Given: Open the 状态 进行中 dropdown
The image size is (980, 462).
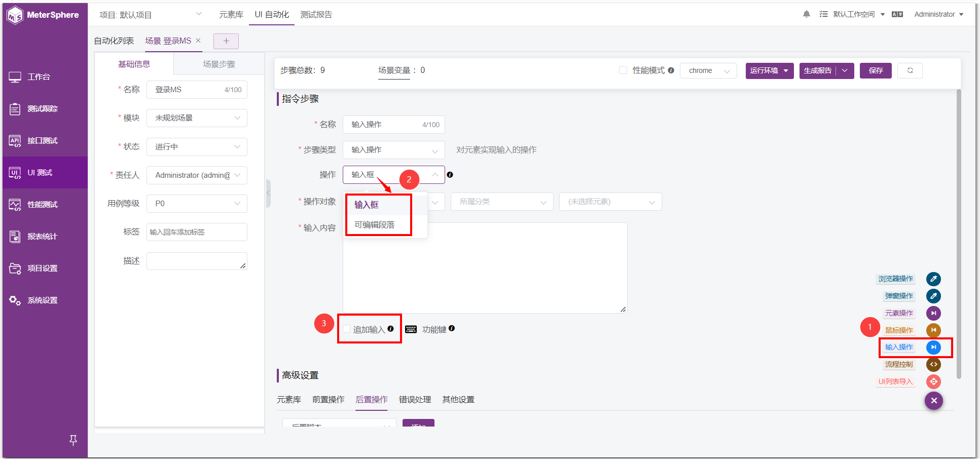Looking at the screenshot, I should click(x=197, y=147).
